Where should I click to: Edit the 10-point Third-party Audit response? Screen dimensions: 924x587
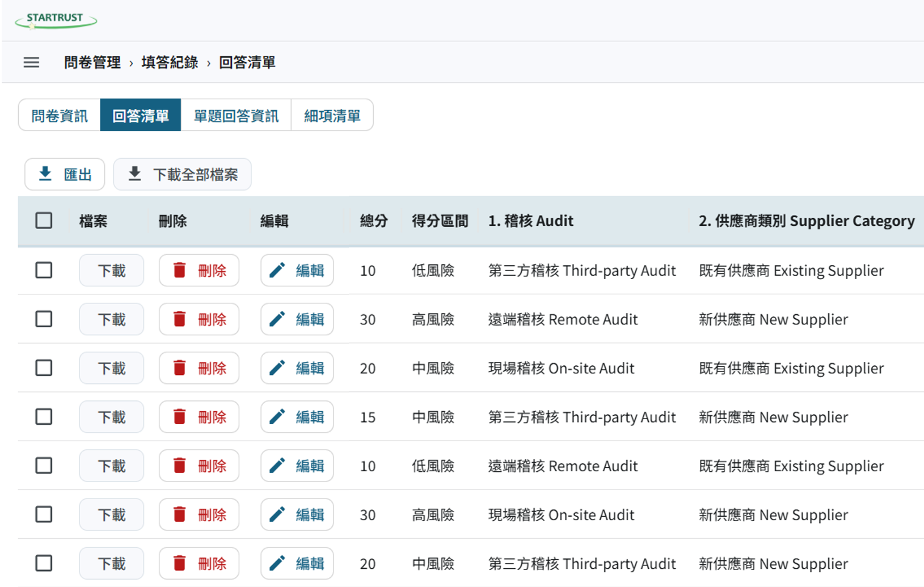[297, 271]
